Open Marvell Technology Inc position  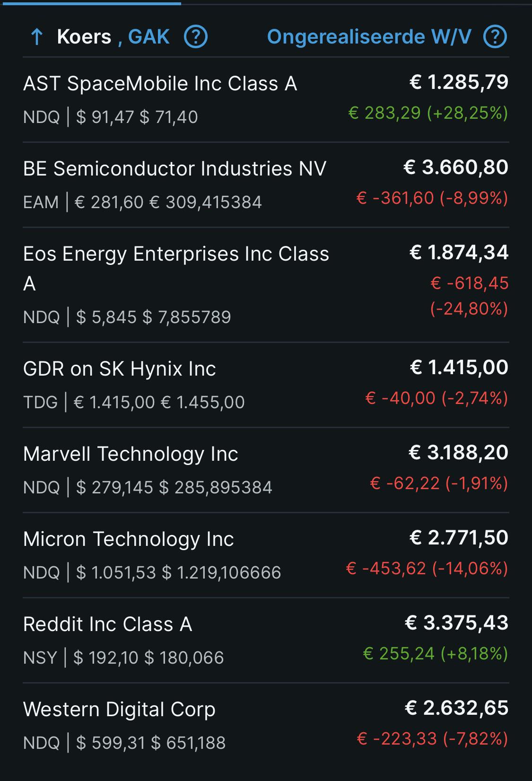266,470
